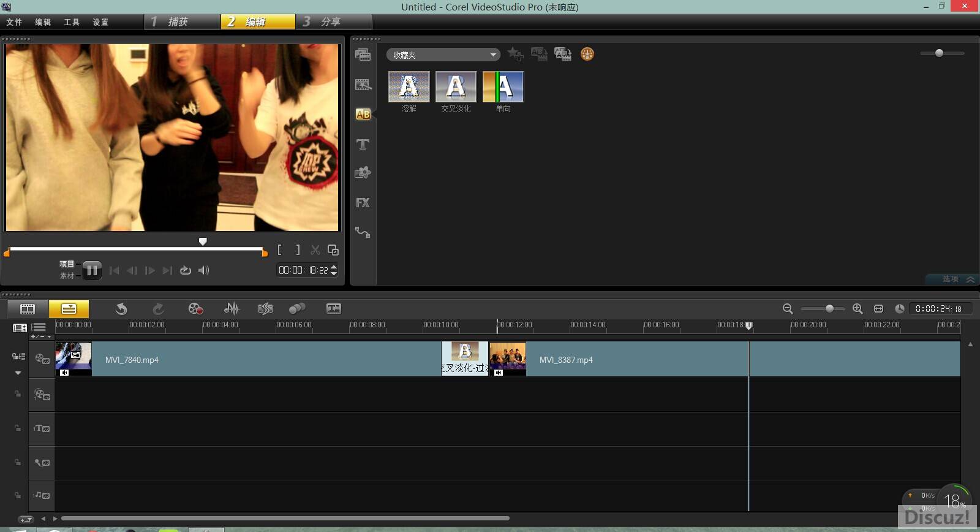
Task: Open the Graphic library
Action: pos(363,173)
